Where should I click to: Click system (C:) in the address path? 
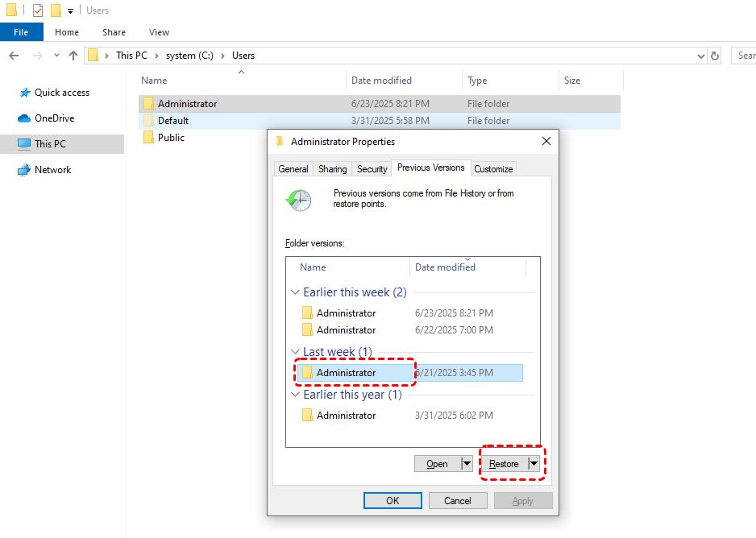(x=189, y=56)
